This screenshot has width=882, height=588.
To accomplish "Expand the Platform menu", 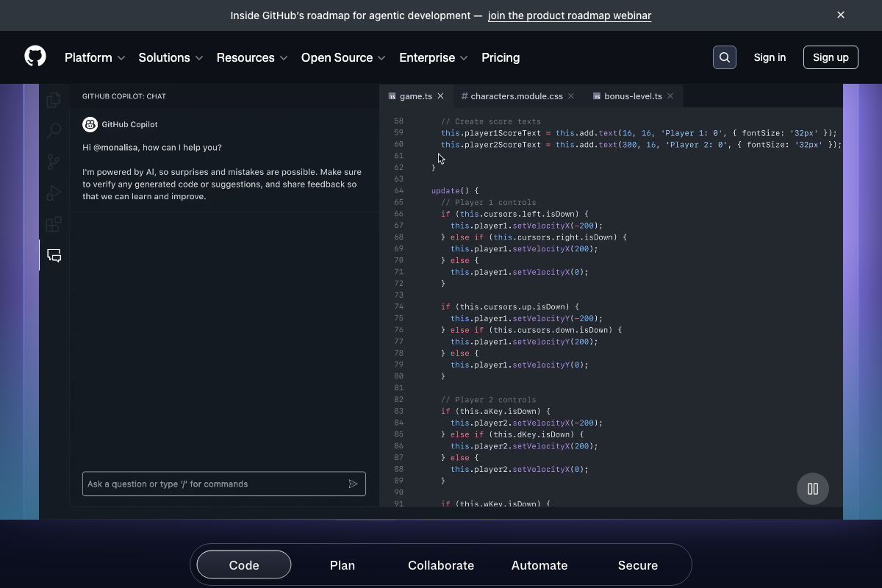I will click(95, 57).
